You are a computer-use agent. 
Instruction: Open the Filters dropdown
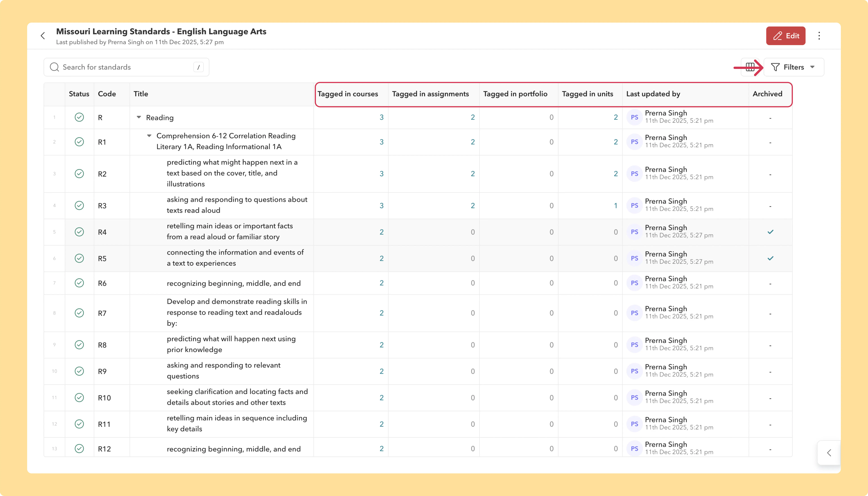point(794,67)
